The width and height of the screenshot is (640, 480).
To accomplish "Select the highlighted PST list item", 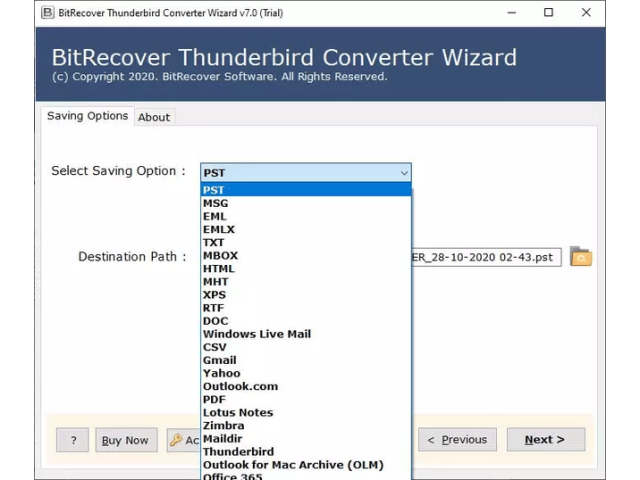I will pyautogui.click(x=214, y=190).
